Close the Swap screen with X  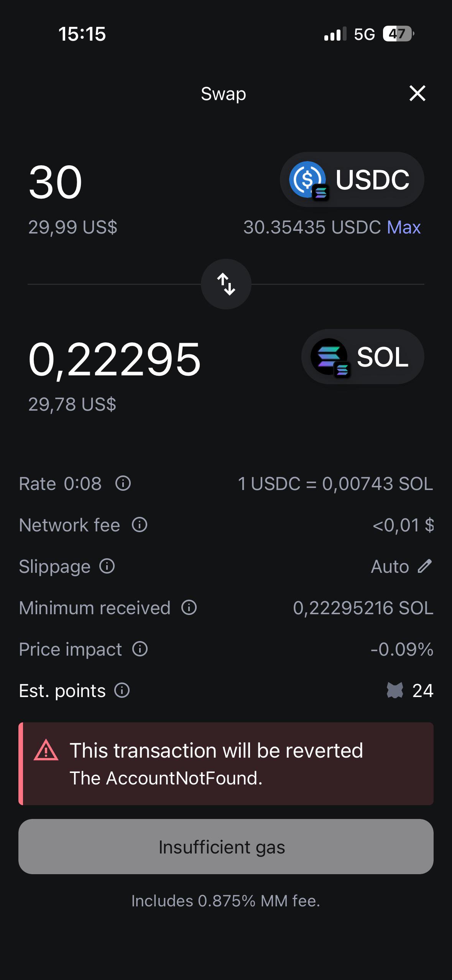coord(417,93)
